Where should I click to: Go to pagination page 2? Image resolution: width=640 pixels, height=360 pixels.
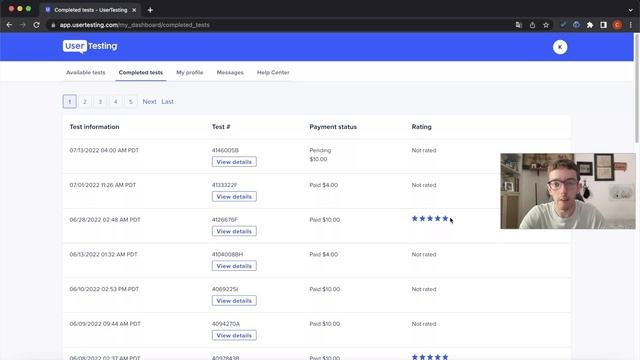[85, 102]
